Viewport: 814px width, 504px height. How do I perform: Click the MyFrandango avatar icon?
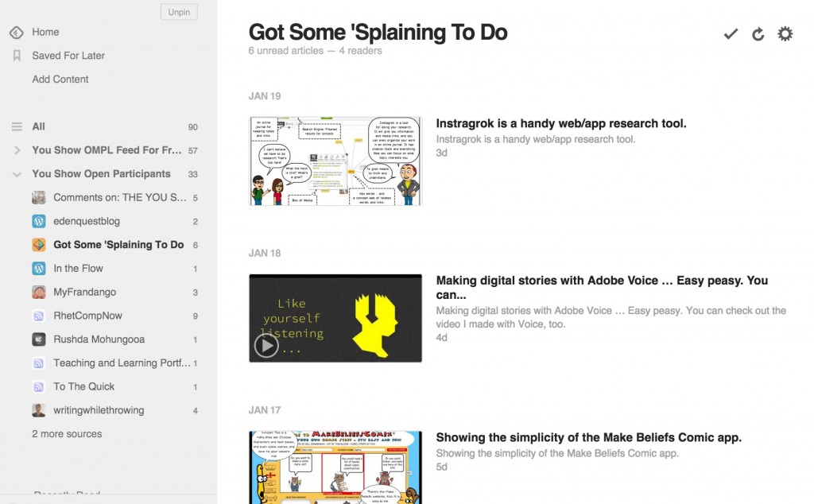[x=39, y=293]
